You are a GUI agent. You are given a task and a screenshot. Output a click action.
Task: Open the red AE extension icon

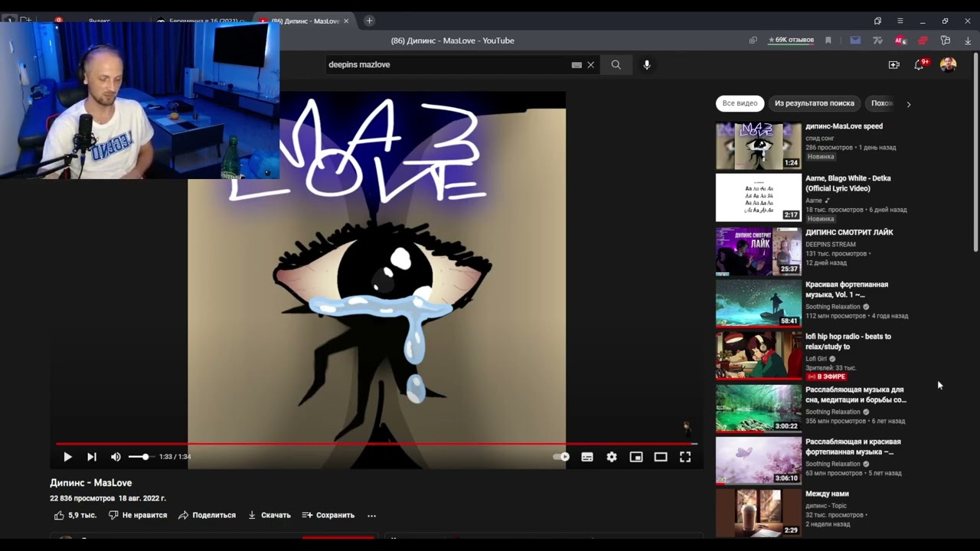point(900,41)
